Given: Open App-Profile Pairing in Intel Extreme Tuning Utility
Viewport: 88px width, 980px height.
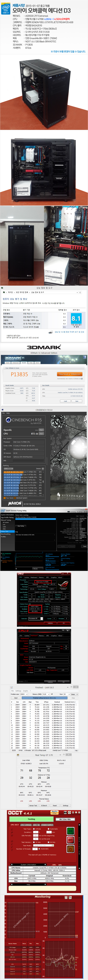Looking at the screenshot, I should (x=7, y=517).
